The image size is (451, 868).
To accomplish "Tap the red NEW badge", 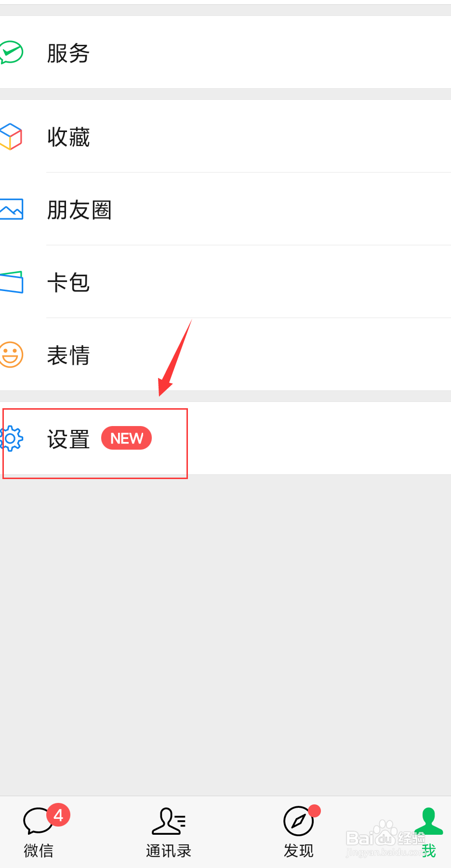I will click(x=126, y=438).
